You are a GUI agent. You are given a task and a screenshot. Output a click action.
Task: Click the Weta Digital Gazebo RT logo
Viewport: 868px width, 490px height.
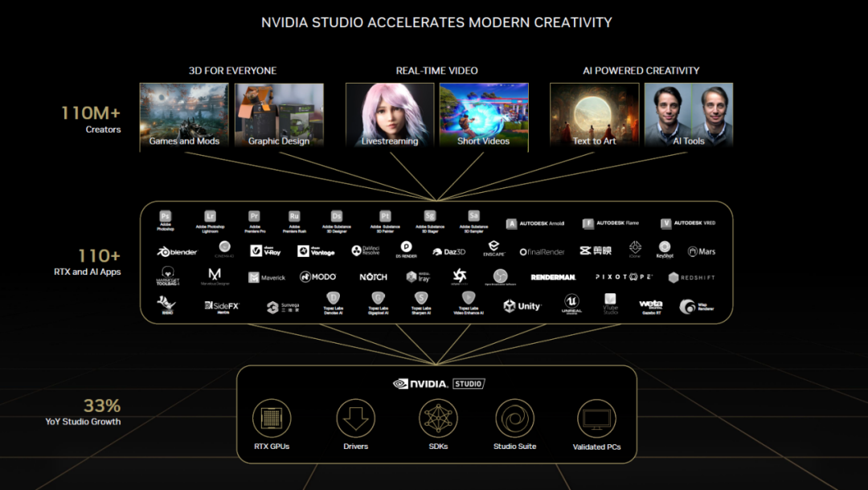(x=651, y=306)
